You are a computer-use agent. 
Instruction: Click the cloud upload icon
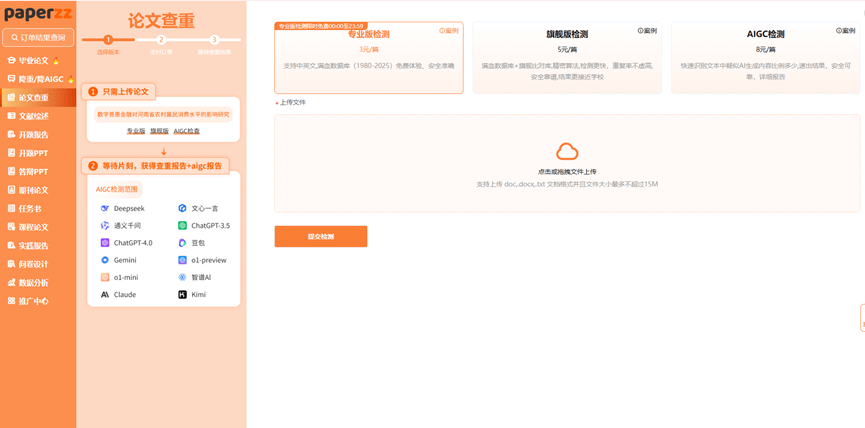pyautogui.click(x=567, y=151)
